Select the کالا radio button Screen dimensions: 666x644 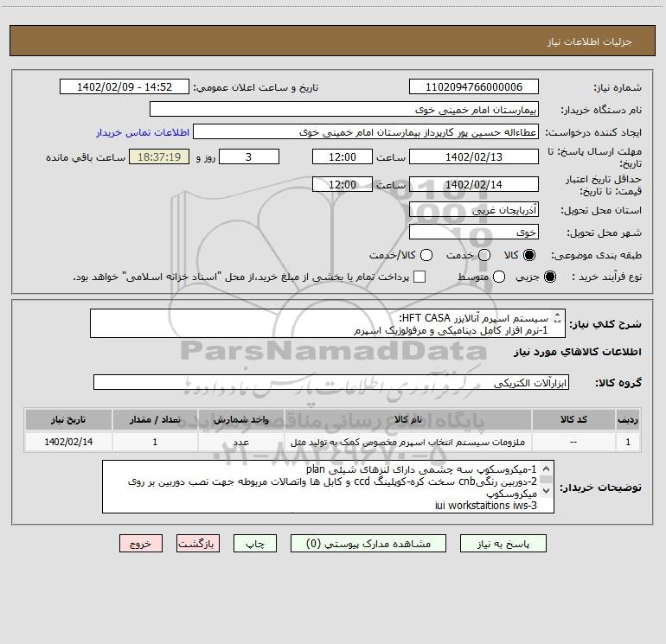(529, 255)
